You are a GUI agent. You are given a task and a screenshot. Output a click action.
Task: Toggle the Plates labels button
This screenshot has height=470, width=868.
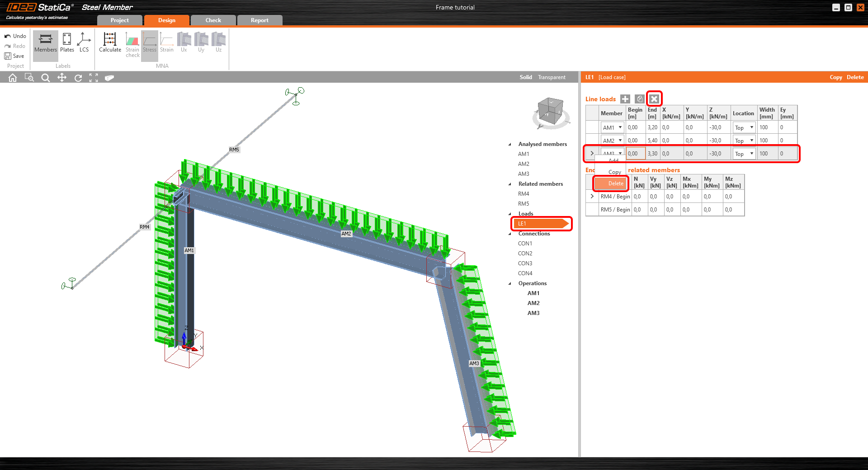point(67,42)
